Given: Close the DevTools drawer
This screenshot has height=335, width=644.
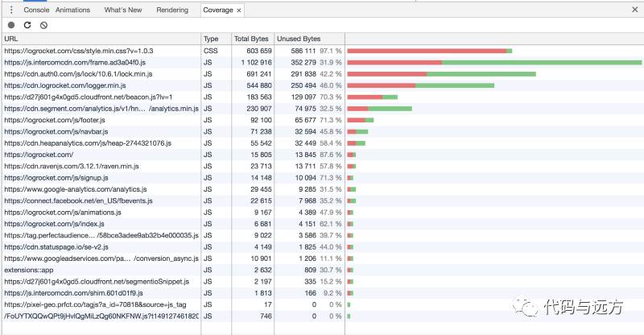Looking at the screenshot, I should click(x=634, y=10).
